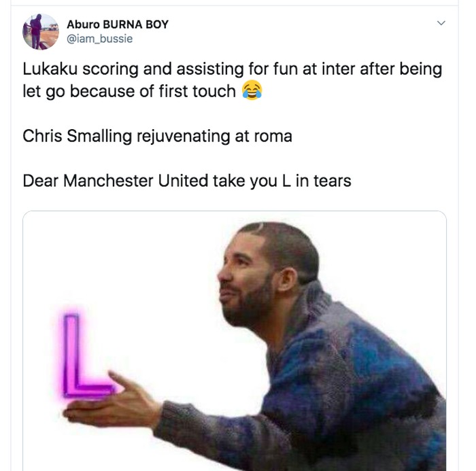
Task: Click the word inter in tweet
Action: [x=339, y=69]
